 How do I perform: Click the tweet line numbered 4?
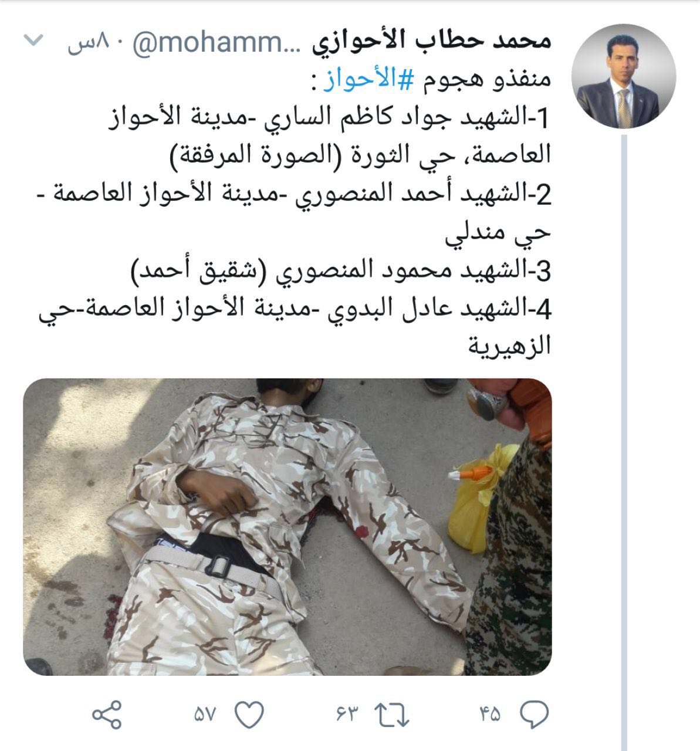coord(295,310)
